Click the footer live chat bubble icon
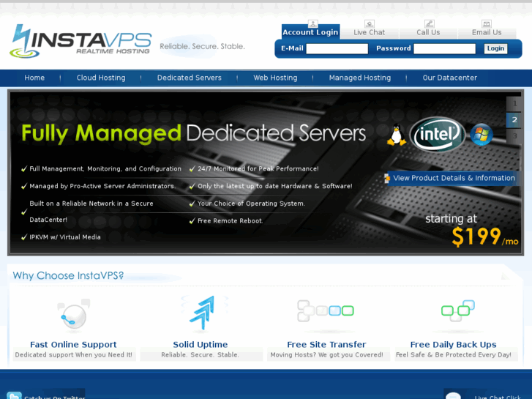532x399 pixels. (453, 395)
